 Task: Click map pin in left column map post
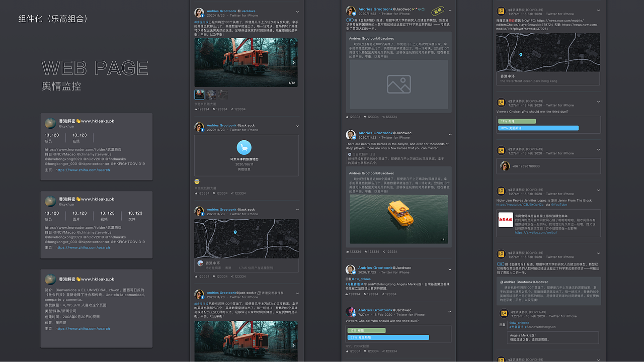[235, 232]
